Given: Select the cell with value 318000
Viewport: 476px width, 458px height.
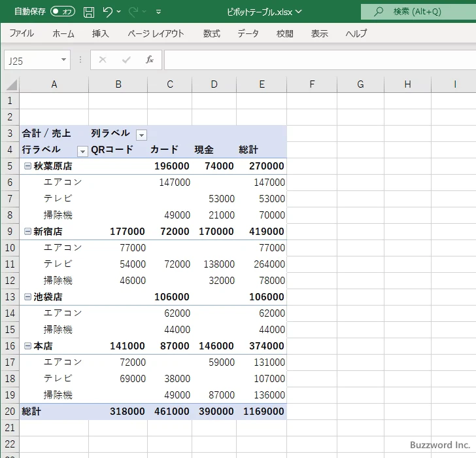Looking at the screenshot, I should (x=118, y=412).
